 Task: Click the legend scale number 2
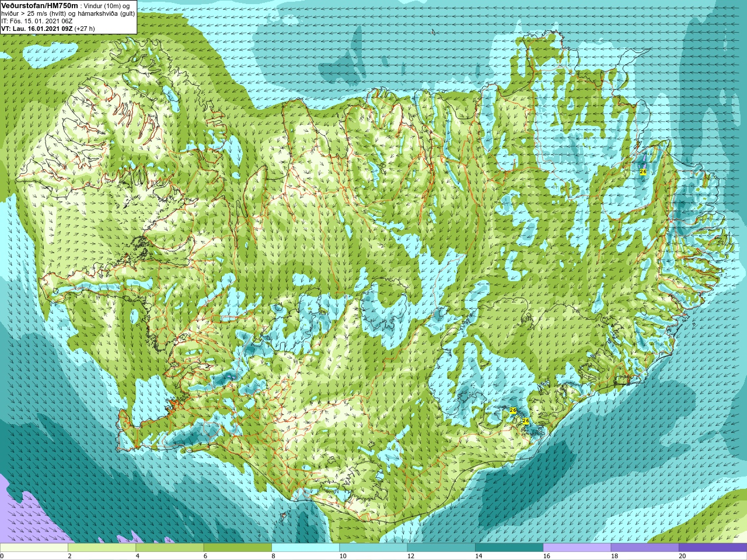[x=69, y=556]
